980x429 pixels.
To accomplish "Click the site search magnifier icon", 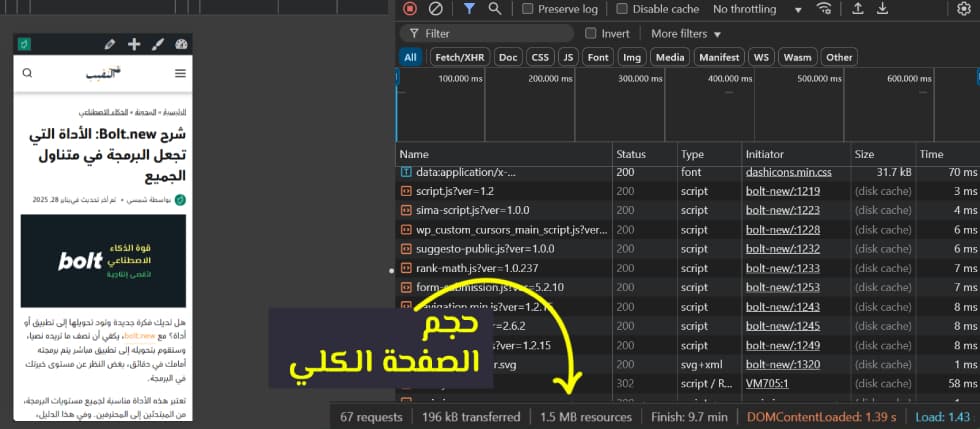I will pos(28,73).
